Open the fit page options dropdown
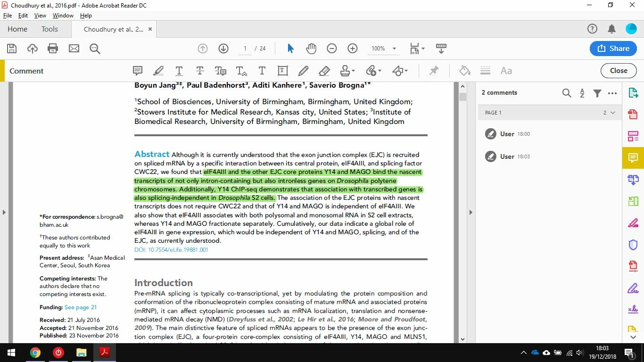 pos(417,49)
